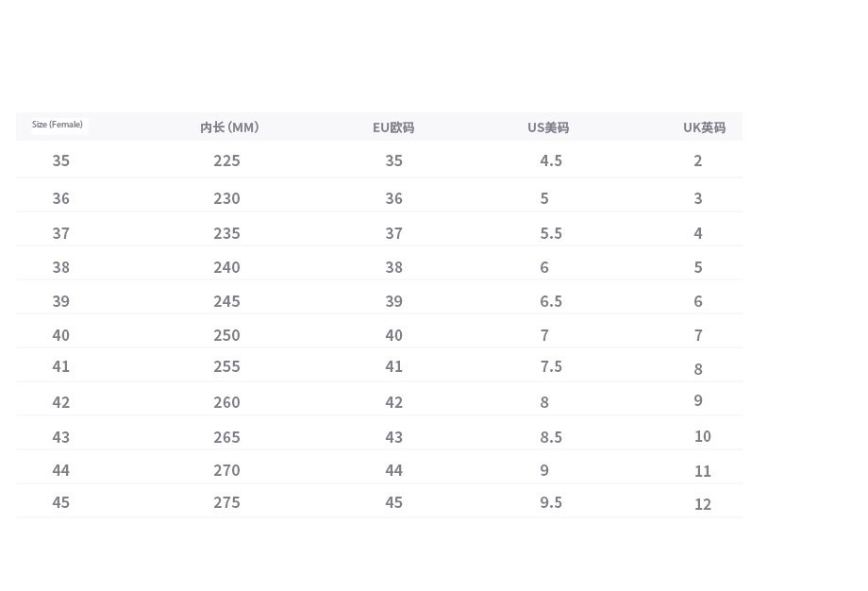Click the UK size 2 cell
868x591 pixels.
(698, 160)
